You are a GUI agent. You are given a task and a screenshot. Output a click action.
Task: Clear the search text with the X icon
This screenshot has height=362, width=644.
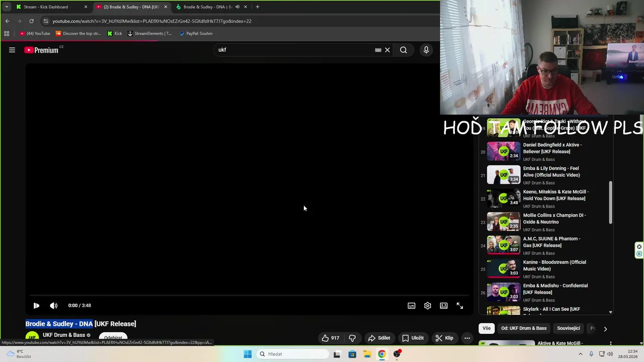(x=387, y=50)
